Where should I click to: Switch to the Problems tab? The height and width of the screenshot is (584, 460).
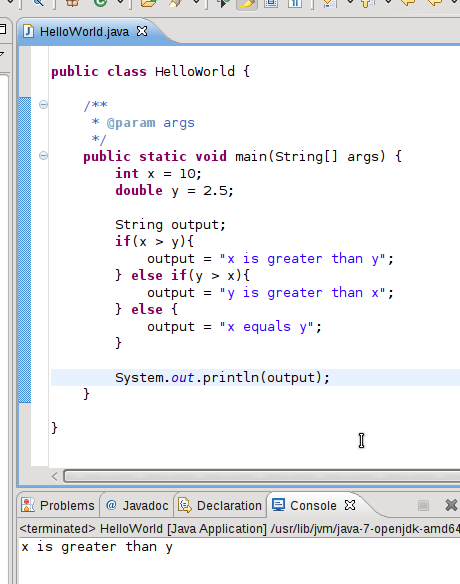tap(58, 505)
